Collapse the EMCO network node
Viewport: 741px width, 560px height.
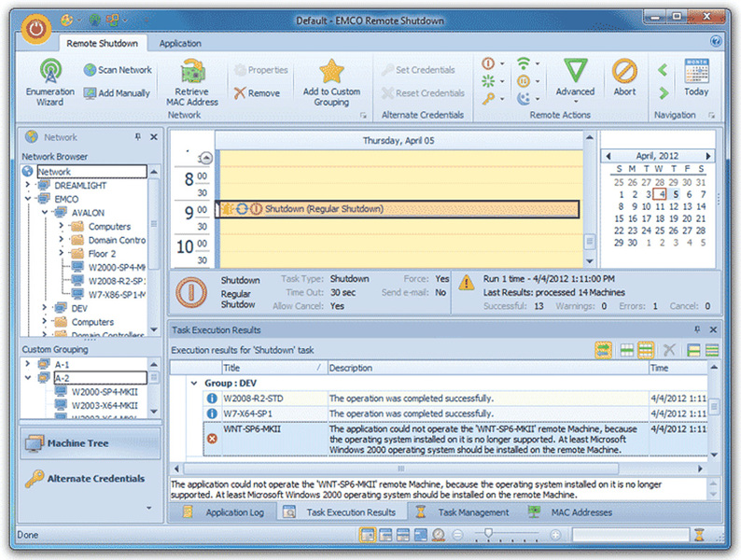[x=27, y=199]
